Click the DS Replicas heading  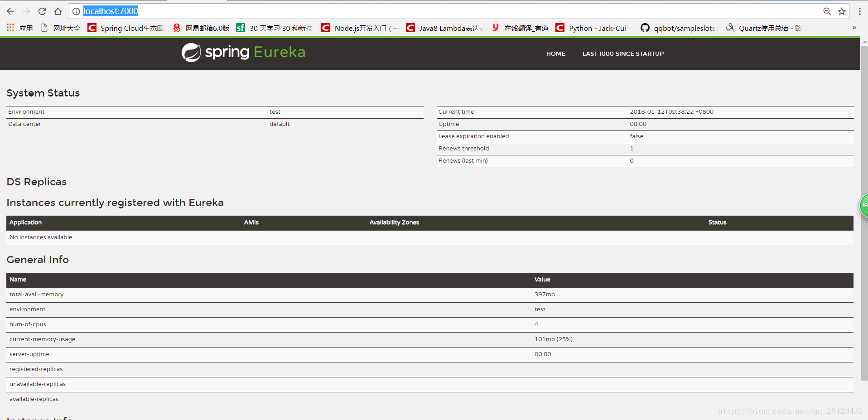pyautogui.click(x=37, y=182)
